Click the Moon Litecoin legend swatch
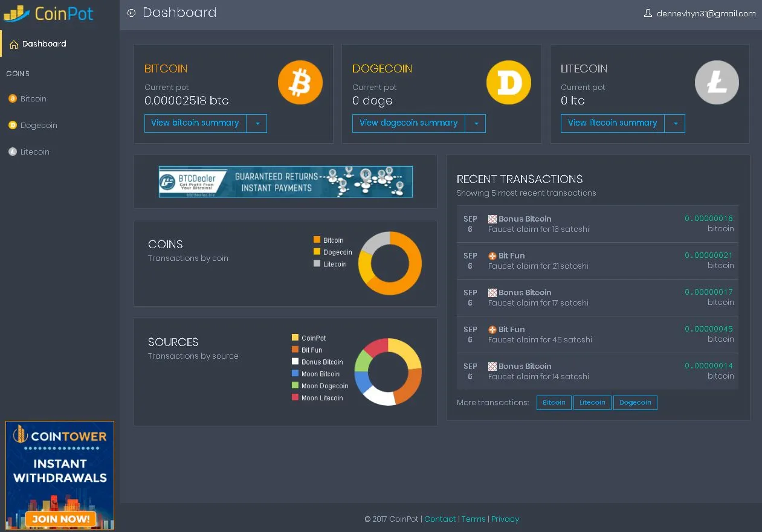 [295, 398]
